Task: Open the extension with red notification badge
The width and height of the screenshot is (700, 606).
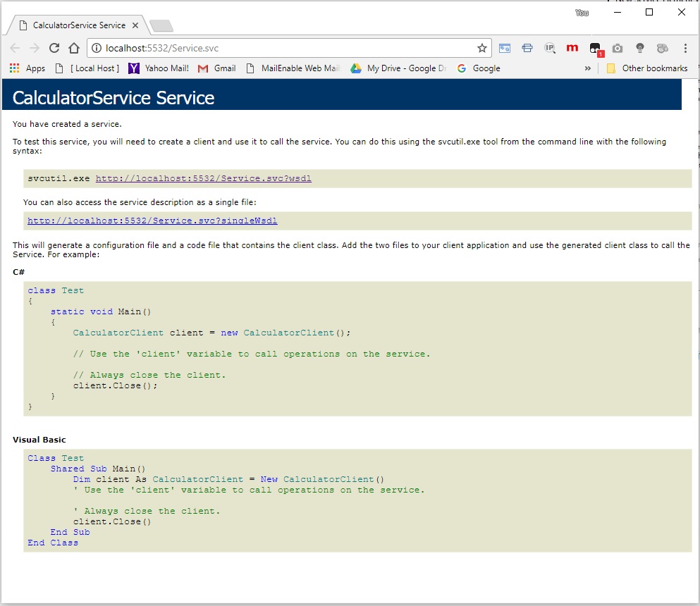Action: click(x=596, y=49)
